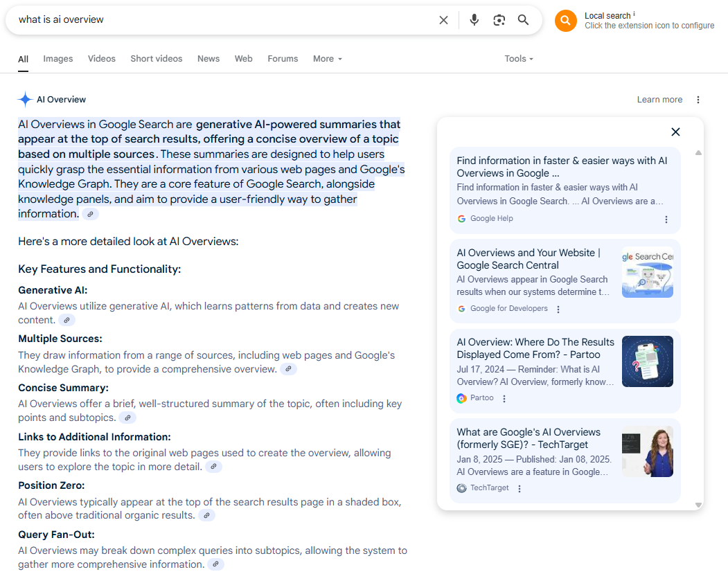Open options menu for Google for Developers source
This screenshot has width=728, height=574.
pos(558,310)
